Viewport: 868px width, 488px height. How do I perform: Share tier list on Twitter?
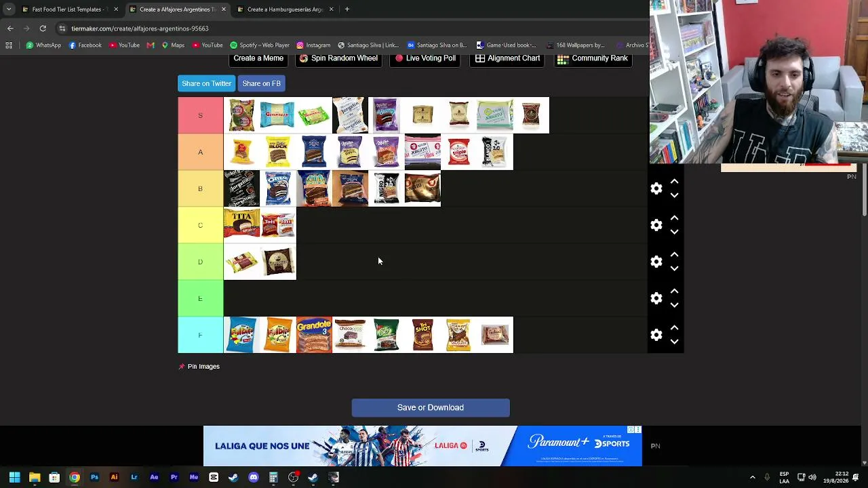[206, 83]
